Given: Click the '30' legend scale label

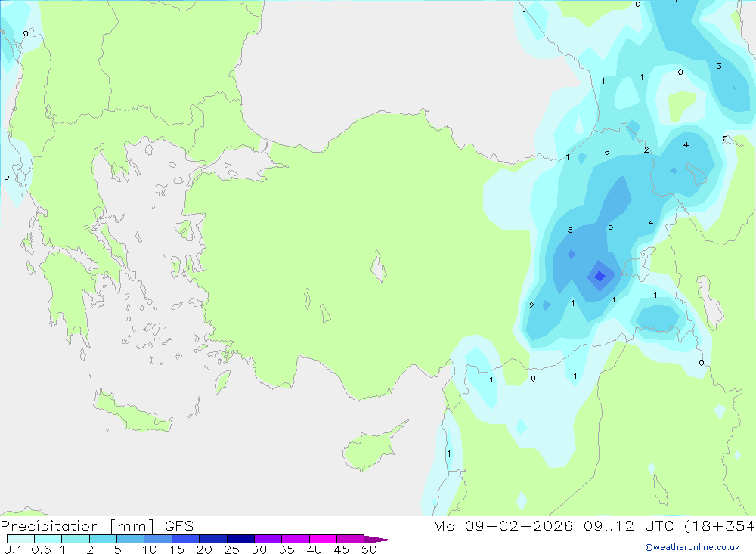Looking at the screenshot, I should pyautogui.click(x=259, y=549).
